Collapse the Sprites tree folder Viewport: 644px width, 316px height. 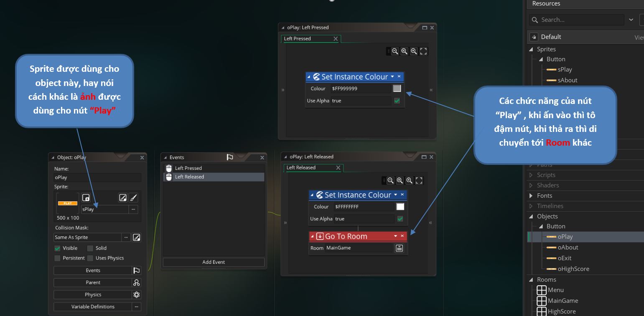point(531,49)
